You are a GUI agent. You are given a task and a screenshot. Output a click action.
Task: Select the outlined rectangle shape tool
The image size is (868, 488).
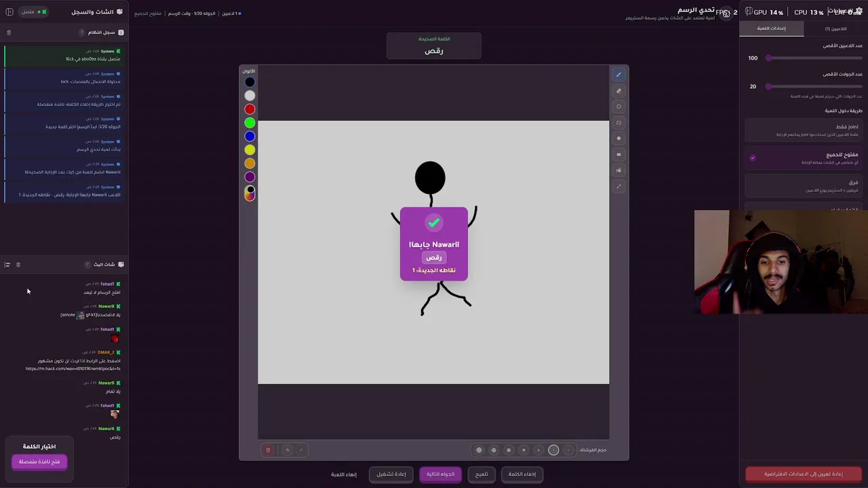[x=618, y=123]
